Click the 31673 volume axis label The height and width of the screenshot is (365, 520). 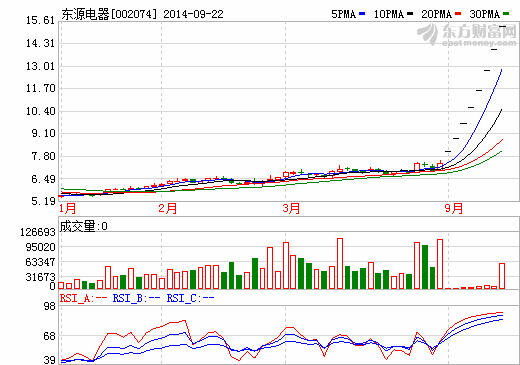[40, 277]
